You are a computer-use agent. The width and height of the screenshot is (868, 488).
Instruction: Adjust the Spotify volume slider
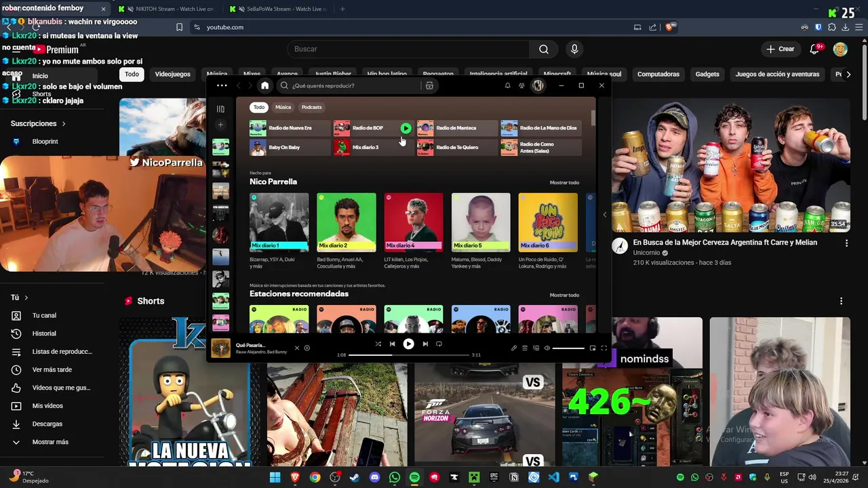pos(568,348)
